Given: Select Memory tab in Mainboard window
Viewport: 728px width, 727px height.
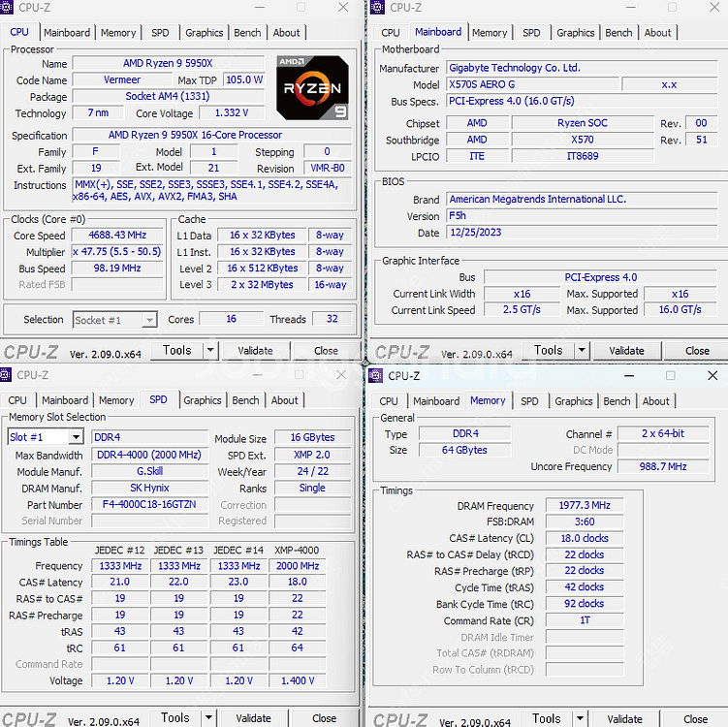Looking at the screenshot, I should 490,33.
